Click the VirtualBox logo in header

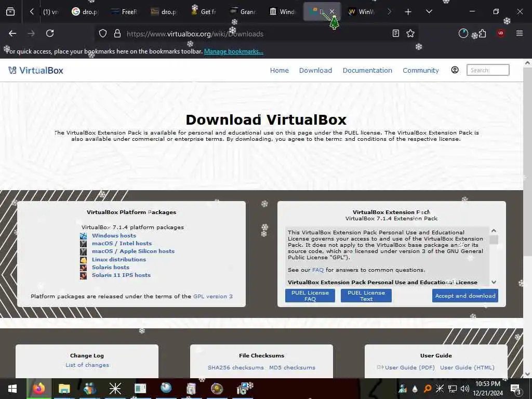pyautogui.click(x=36, y=70)
